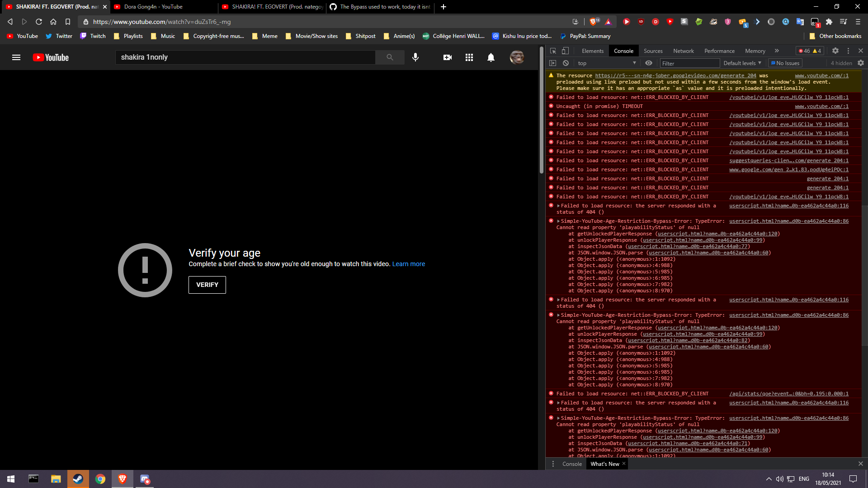Select the inspect element cursor tool in DevTools

[552, 51]
